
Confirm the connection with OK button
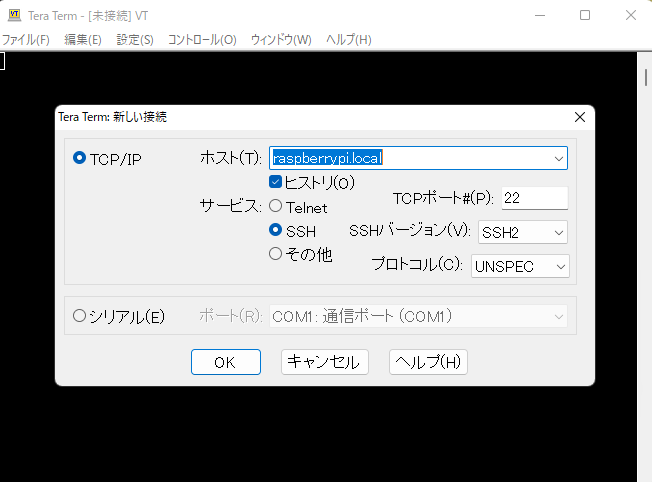(226, 362)
